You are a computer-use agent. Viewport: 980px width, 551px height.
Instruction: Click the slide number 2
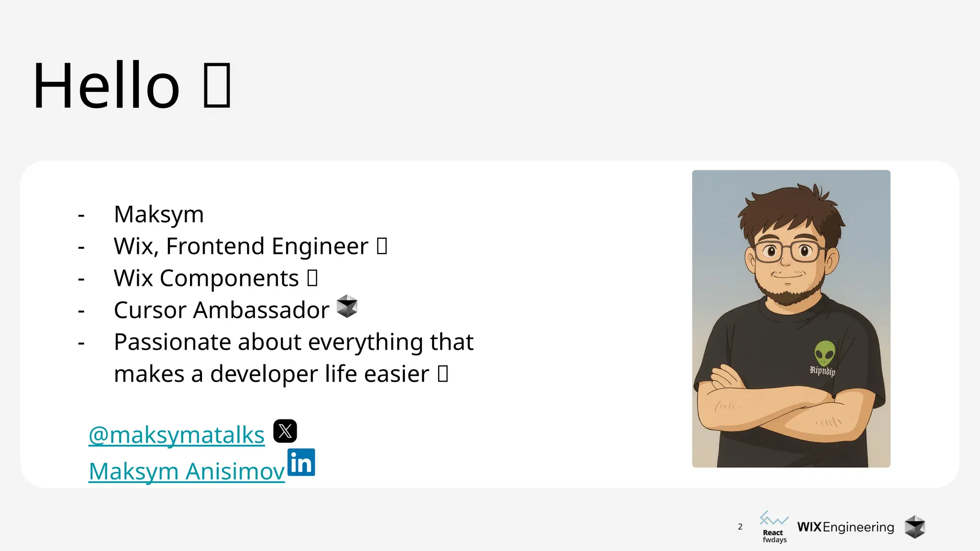coord(740,527)
